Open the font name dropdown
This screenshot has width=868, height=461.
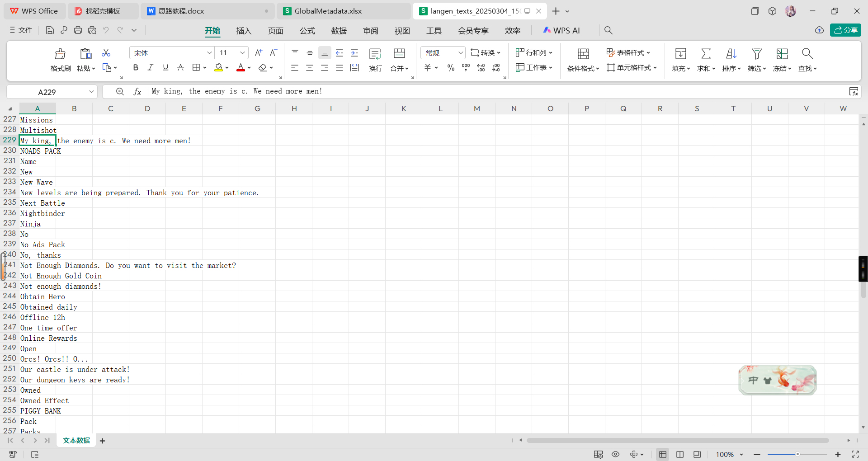coord(209,53)
